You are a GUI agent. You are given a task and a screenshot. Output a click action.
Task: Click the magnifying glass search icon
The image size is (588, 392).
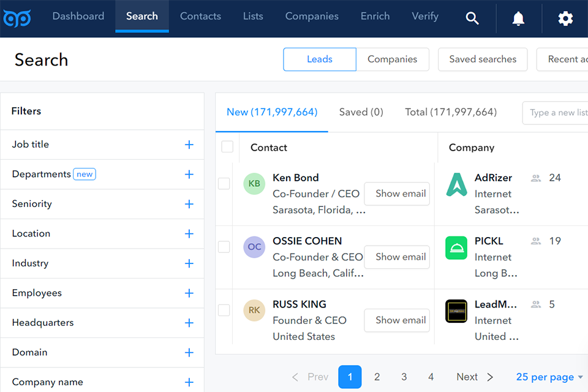pos(472,18)
